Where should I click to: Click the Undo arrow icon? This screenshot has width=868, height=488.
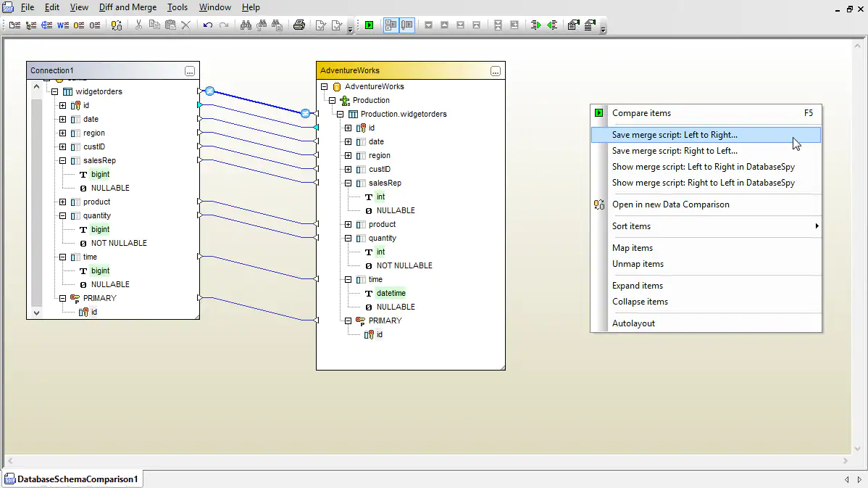point(208,25)
